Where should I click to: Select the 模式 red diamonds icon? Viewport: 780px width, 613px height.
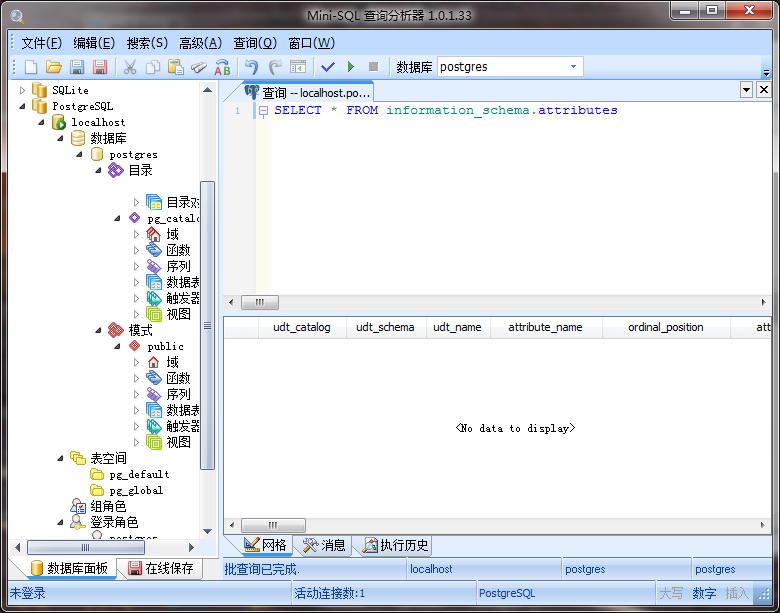(x=116, y=330)
